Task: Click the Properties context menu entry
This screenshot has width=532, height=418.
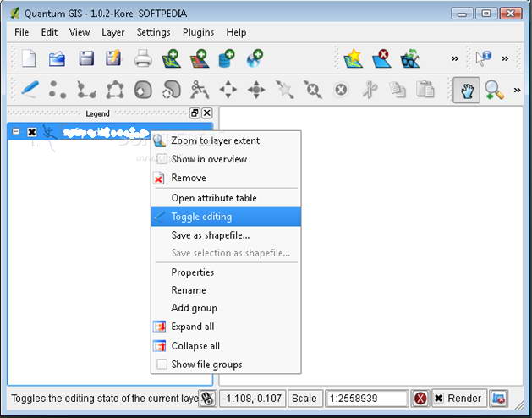Action: click(193, 272)
